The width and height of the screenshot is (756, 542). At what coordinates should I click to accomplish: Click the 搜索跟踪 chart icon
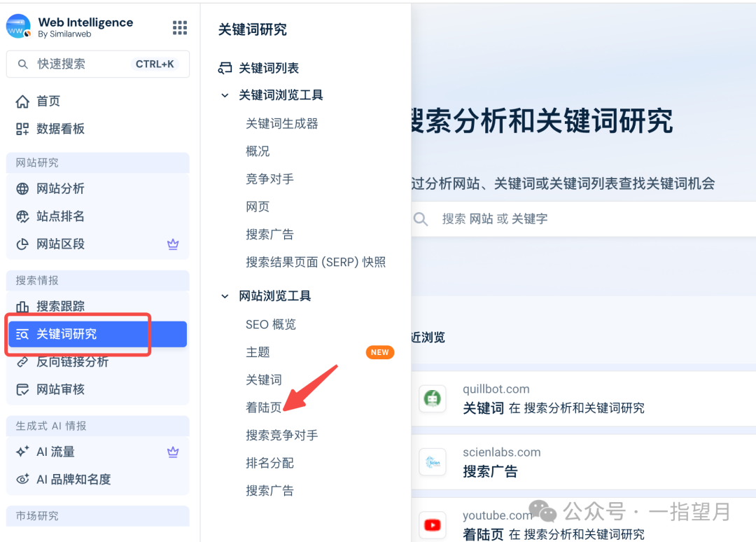click(23, 306)
